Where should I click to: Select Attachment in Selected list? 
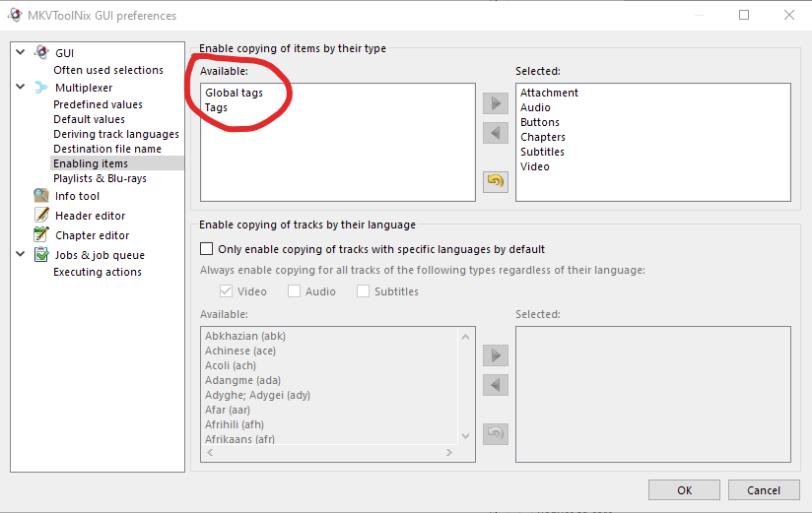(x=549, y=93)
